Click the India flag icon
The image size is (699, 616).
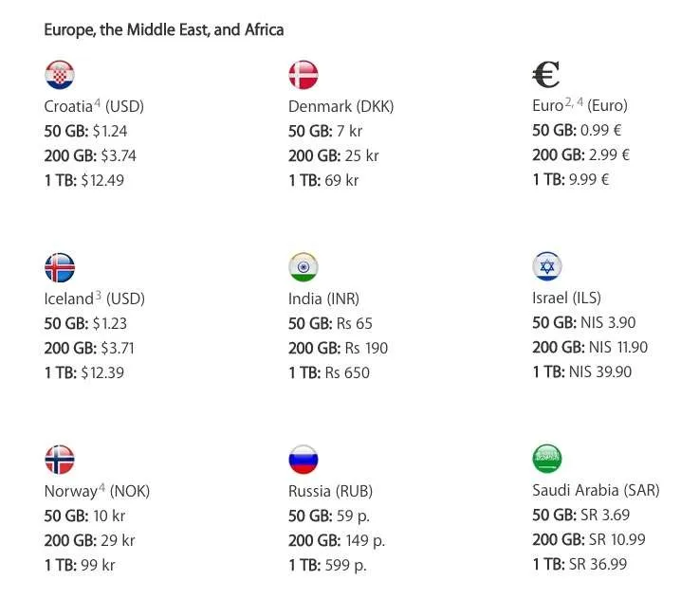pos(304,267)
